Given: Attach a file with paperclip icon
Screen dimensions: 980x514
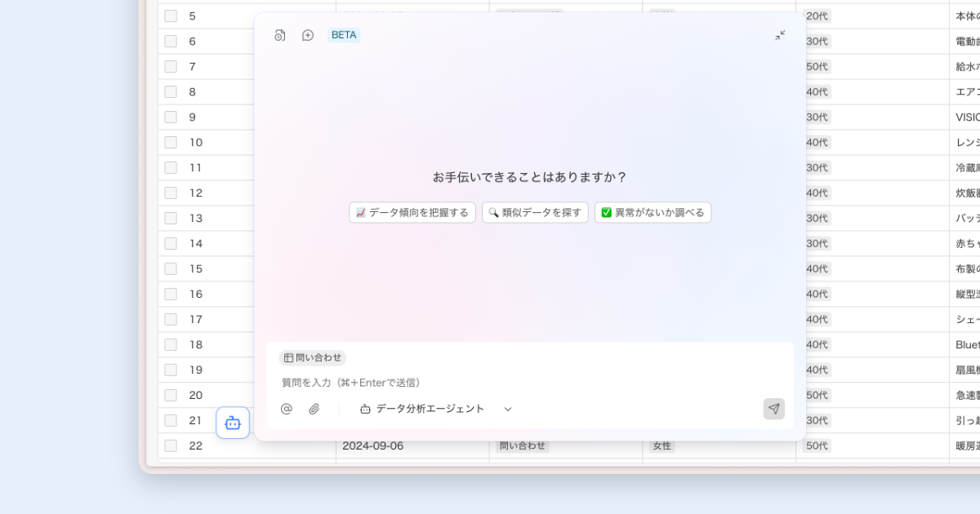Looking at the screenshot, I should [314, 409].
